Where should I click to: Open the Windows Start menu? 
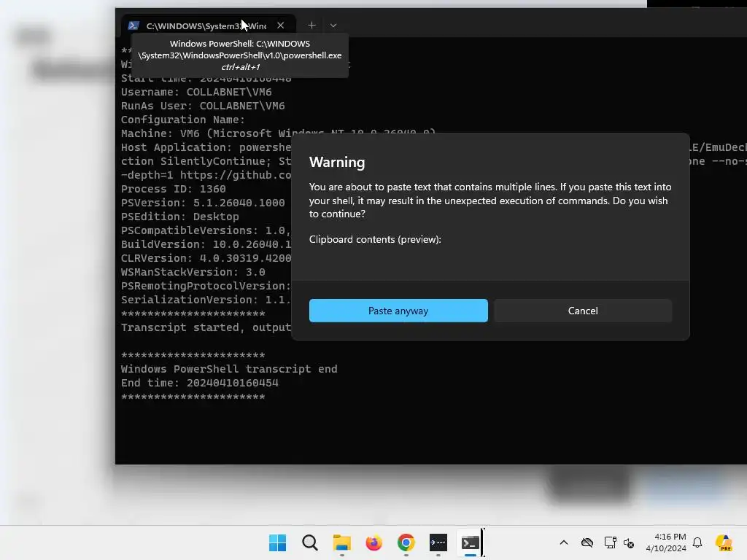coord(278,542)
